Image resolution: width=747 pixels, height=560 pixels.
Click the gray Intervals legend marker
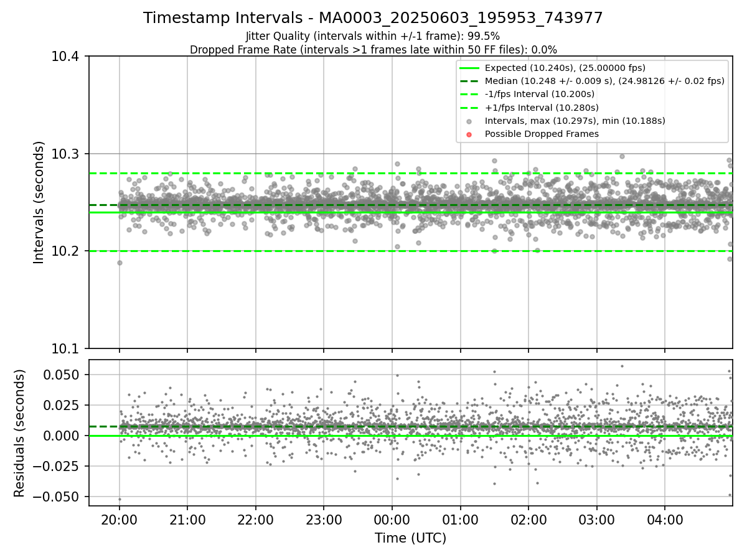469,121
